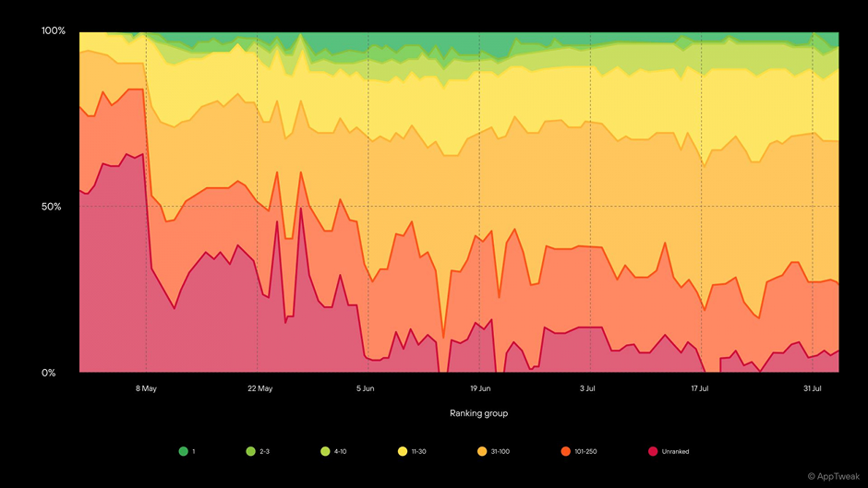Click the 17 Jul date tick
Image resolution: width=868 pixels, height=488 pixels.
point(703,388)
